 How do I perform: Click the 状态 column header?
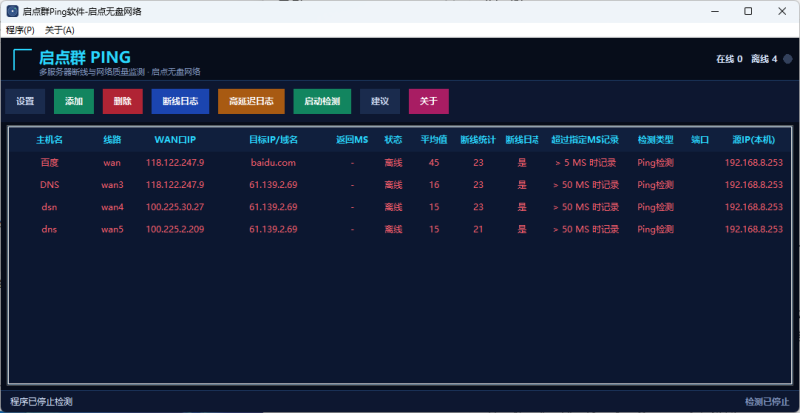click(x=393, y=140)
